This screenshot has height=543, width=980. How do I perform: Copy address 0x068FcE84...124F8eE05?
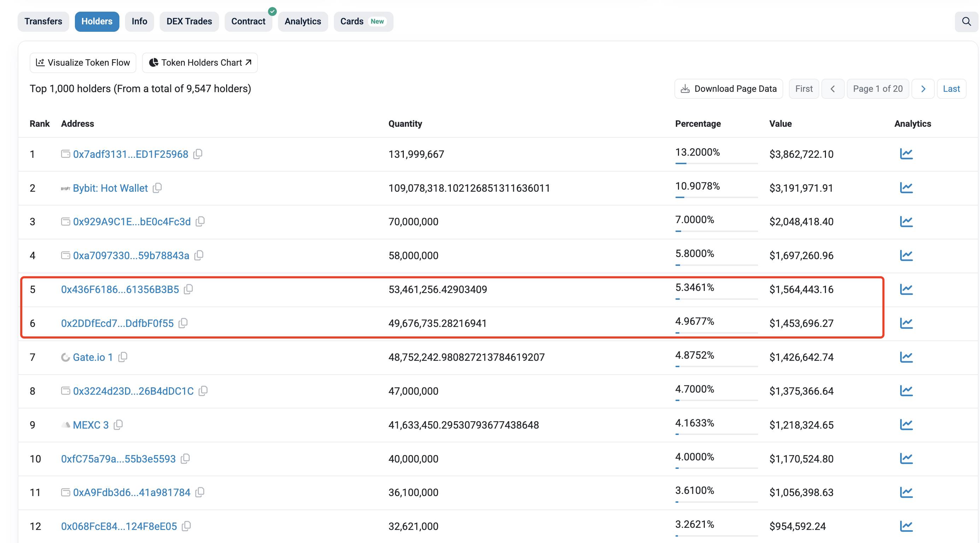187,526
